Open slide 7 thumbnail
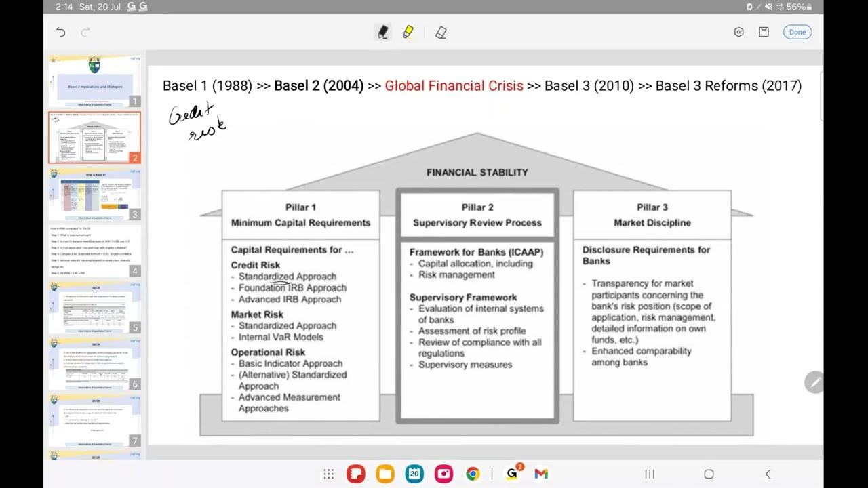 click(95, 421)
